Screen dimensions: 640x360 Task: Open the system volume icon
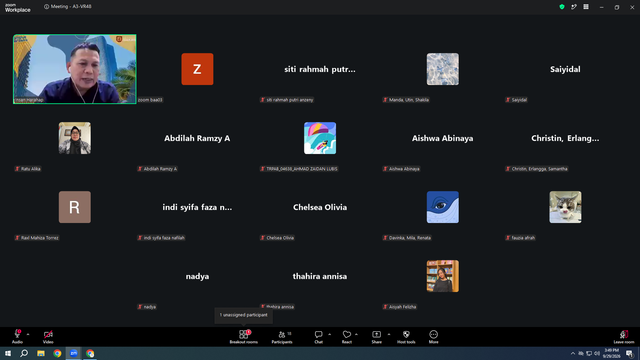click(x=597, y=353)
